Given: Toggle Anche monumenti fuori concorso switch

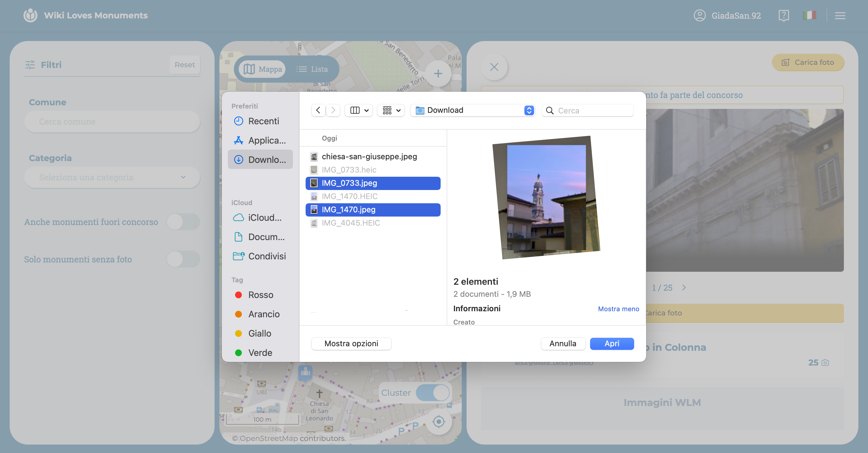Looking at the screenshot, I should [x=183, y=222].
